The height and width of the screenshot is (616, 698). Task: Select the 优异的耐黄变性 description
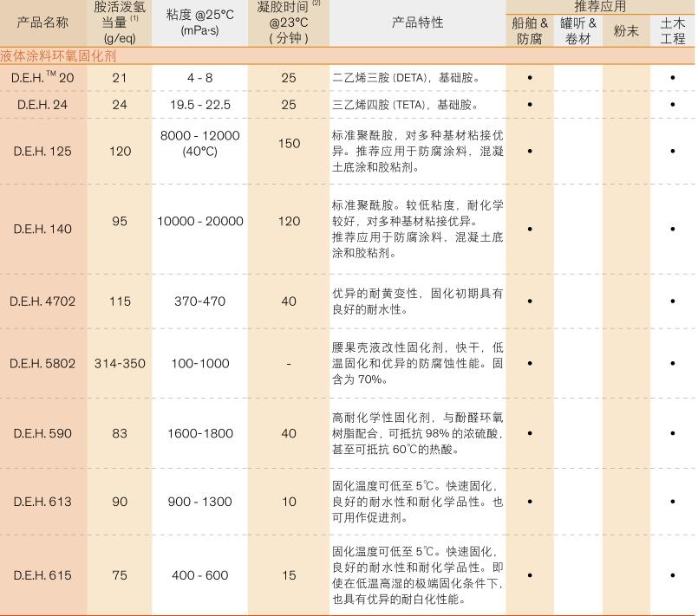[x=418, y=302]
